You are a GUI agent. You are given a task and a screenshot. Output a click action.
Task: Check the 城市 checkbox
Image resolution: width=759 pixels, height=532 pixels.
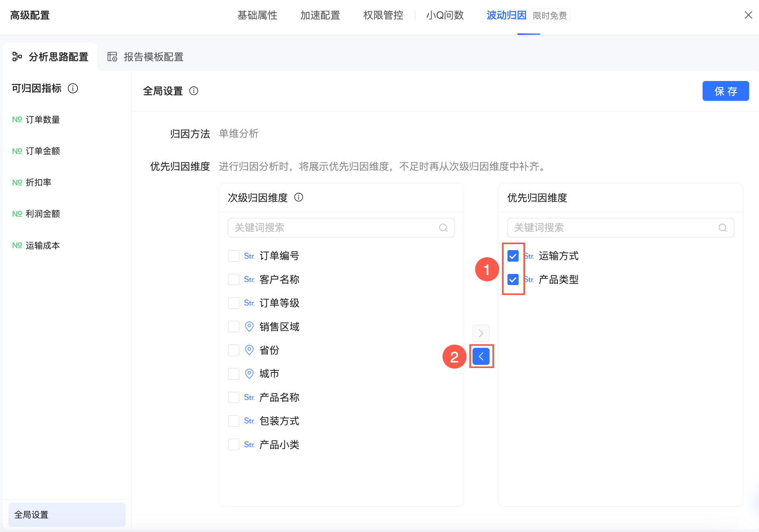click(234, 374)
